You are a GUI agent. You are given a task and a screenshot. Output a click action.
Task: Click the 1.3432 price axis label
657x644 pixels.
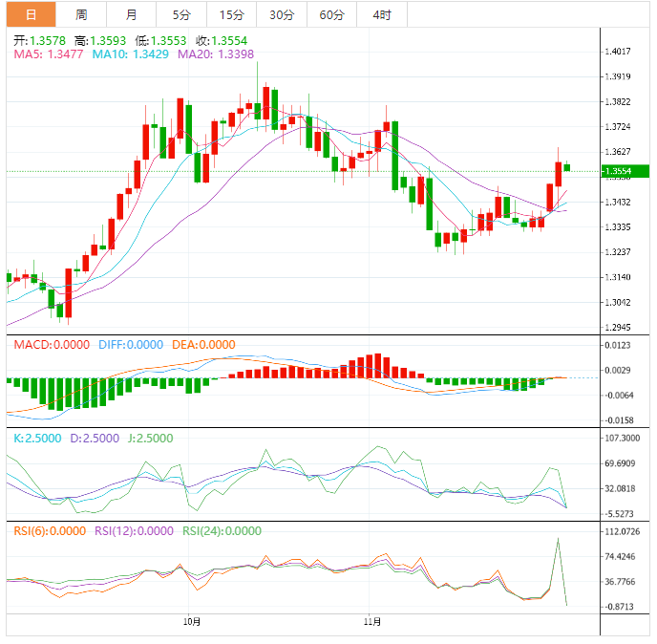tap(618, 203)
